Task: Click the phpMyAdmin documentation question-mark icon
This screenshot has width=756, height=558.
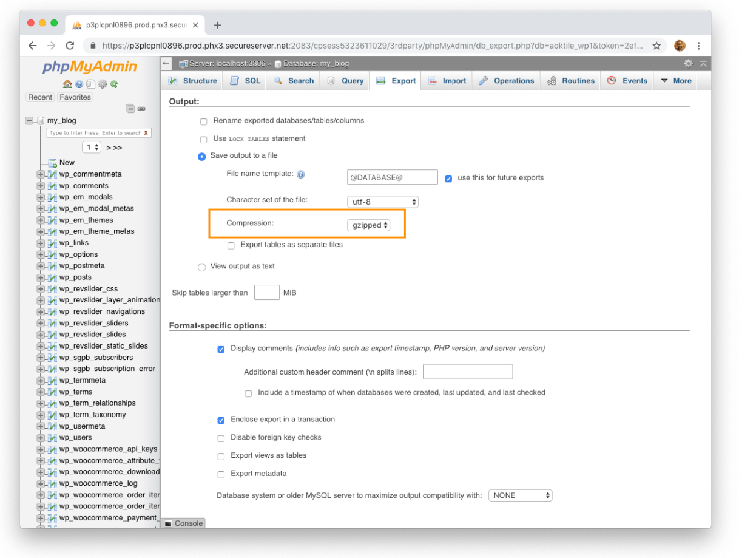Action: pyautogui.click(x=78, y=84)
